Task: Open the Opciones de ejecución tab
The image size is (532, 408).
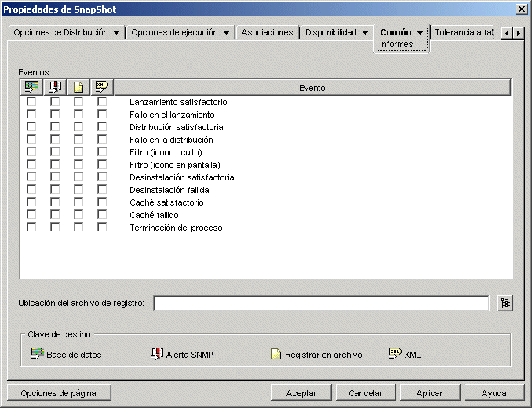Action: coord(174,33)
